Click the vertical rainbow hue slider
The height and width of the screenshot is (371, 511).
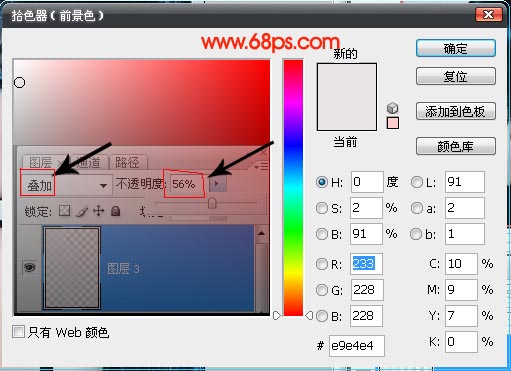click(293, 187)
